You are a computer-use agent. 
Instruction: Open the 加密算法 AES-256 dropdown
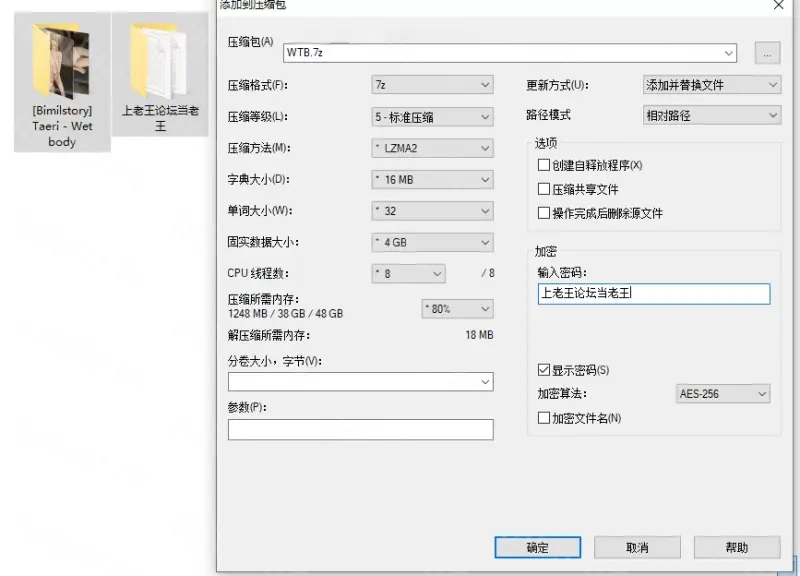pos(723,394)
